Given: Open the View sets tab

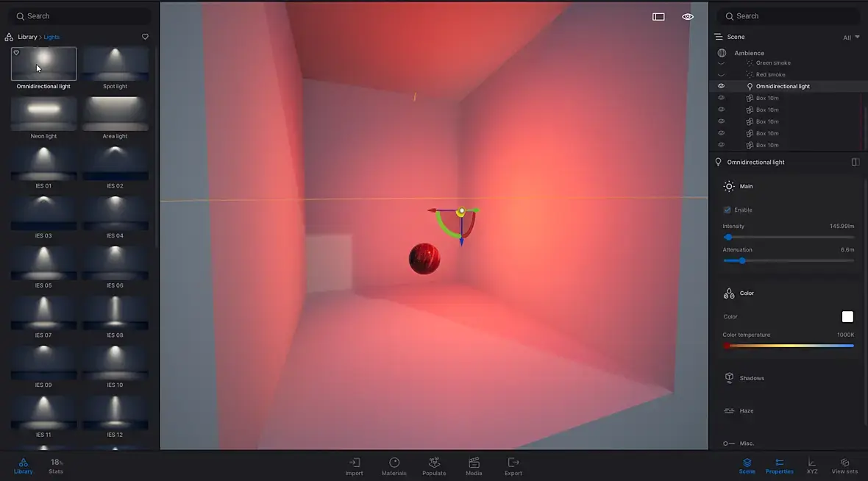Looking at the screenshot, I should [844, 466].
